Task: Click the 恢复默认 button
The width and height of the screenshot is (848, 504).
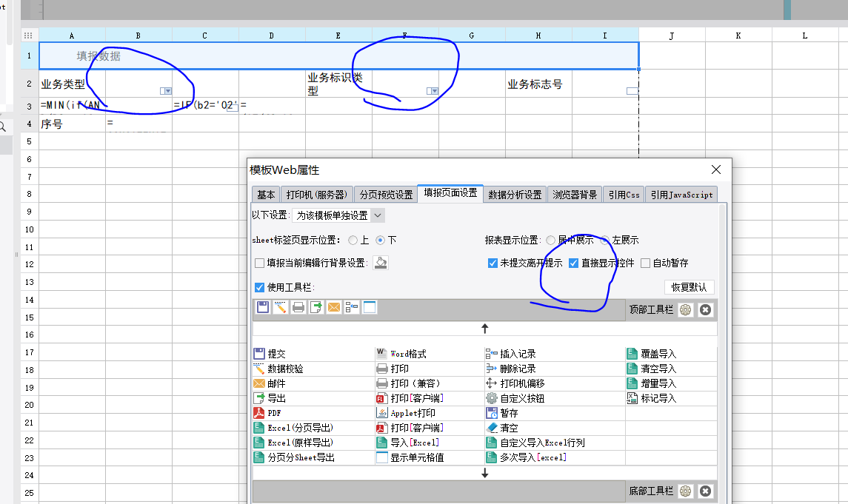Action: [x=689, y=287]
